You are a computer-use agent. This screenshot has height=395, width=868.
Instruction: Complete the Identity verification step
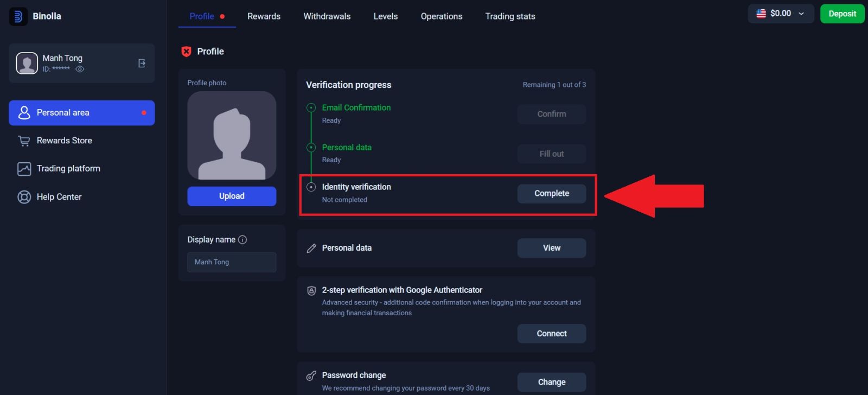pyautogui.click(x=551, y=193)
